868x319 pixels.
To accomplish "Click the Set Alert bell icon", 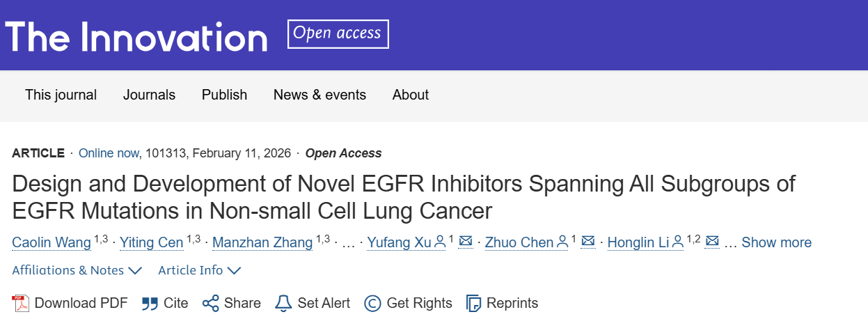I will click(x=283, y=304).
